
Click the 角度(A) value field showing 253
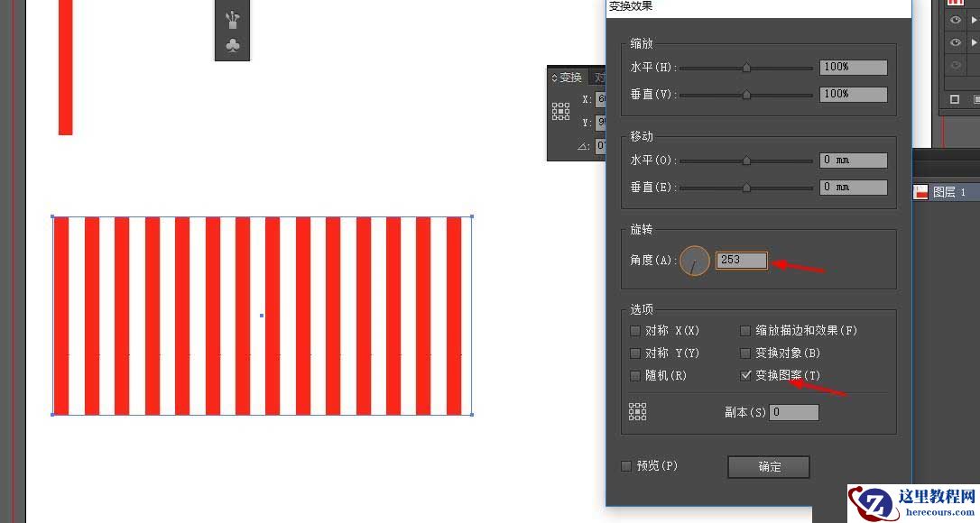coord(740,261)
